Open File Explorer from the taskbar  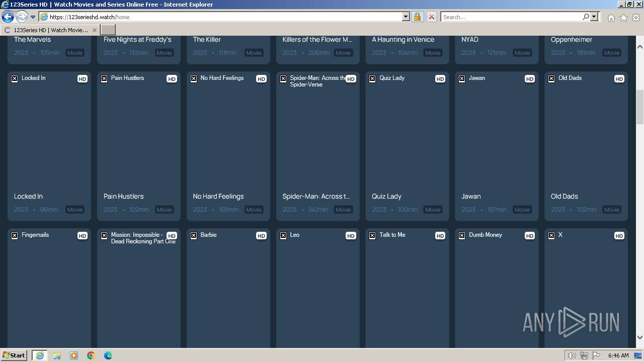(57, 355)
